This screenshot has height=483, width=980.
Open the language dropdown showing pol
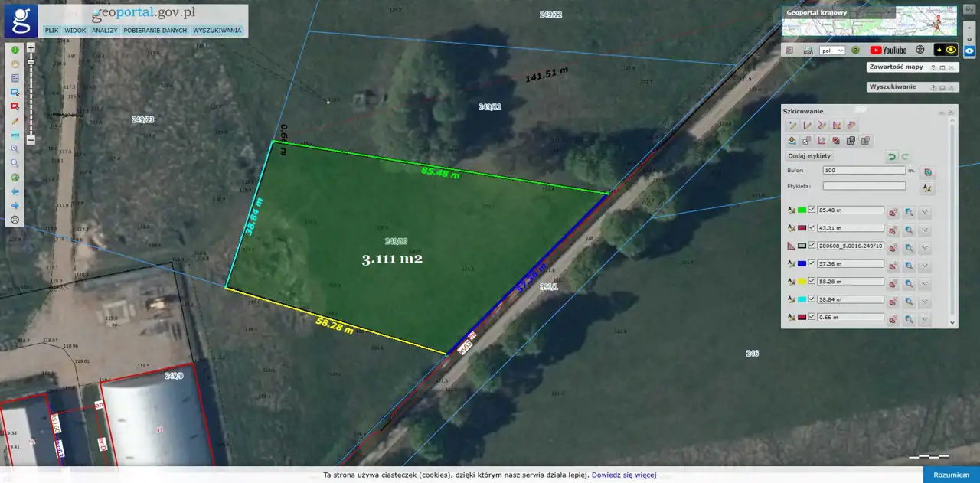(831, 51)
